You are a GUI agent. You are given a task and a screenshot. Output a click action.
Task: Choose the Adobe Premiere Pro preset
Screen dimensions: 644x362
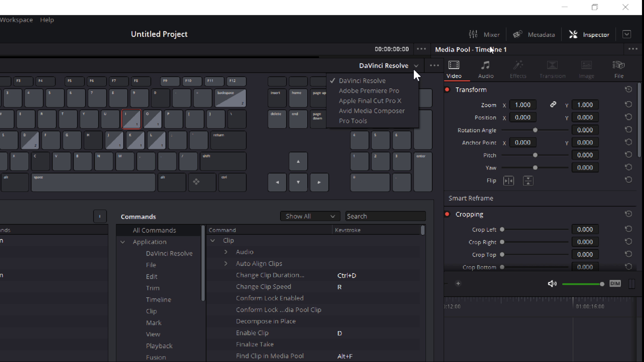(369, 91)
